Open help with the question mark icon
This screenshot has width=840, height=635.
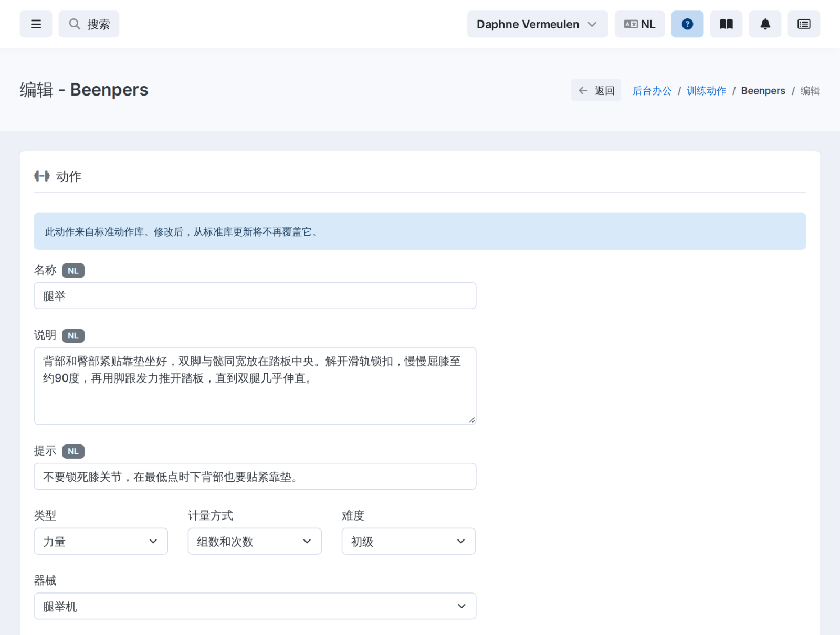pyautogui.click(x=687, y=24)
